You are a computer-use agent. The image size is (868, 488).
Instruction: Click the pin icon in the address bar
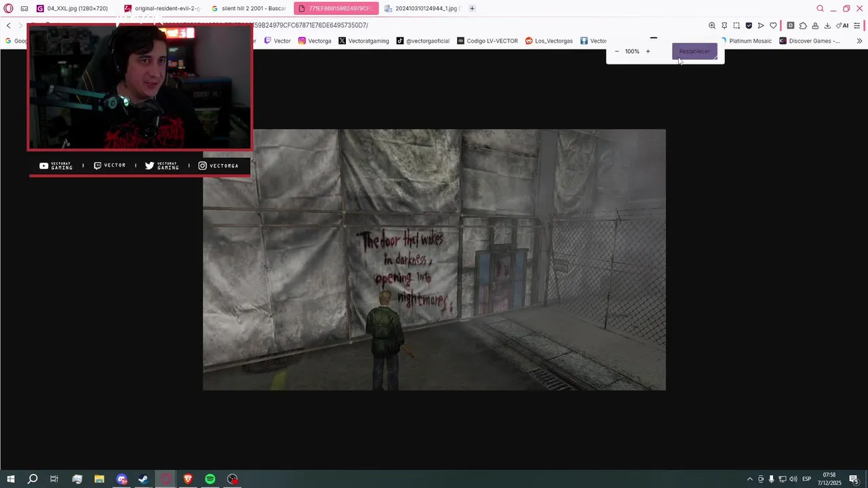724,26
